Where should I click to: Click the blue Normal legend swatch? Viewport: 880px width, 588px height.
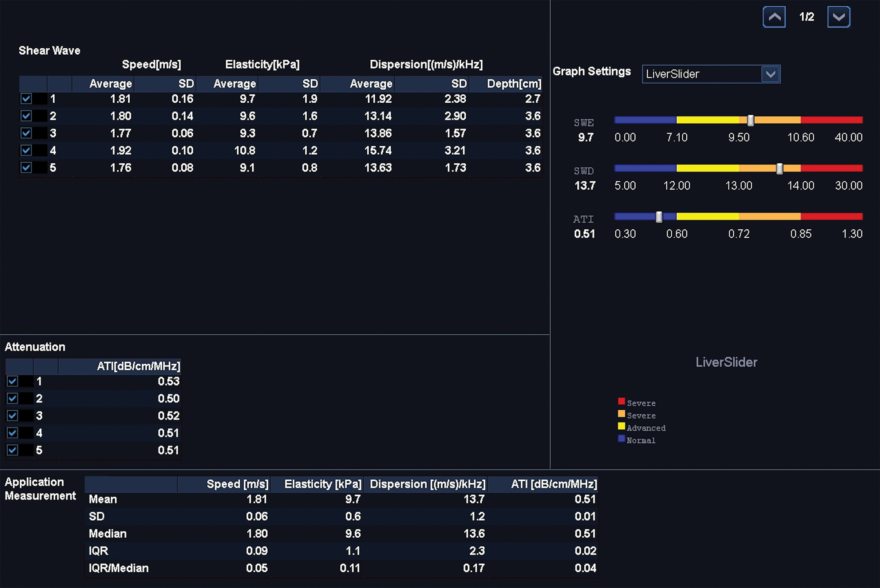[621, 438]
